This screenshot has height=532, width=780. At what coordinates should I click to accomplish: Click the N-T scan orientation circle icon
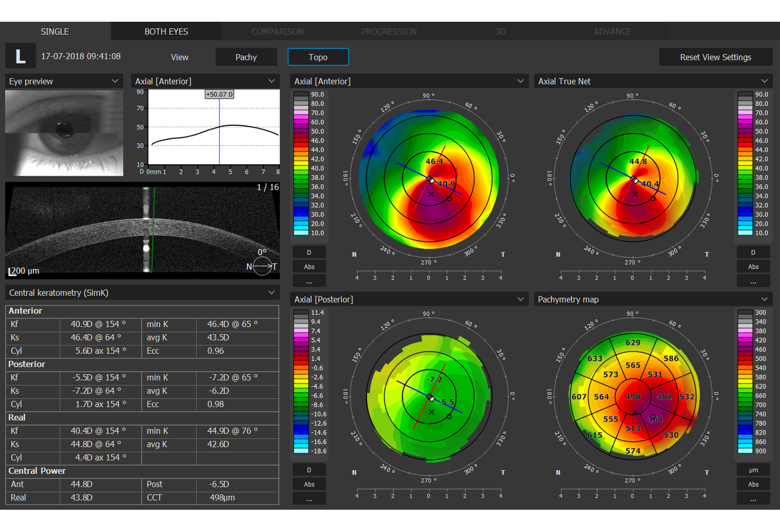262,267
